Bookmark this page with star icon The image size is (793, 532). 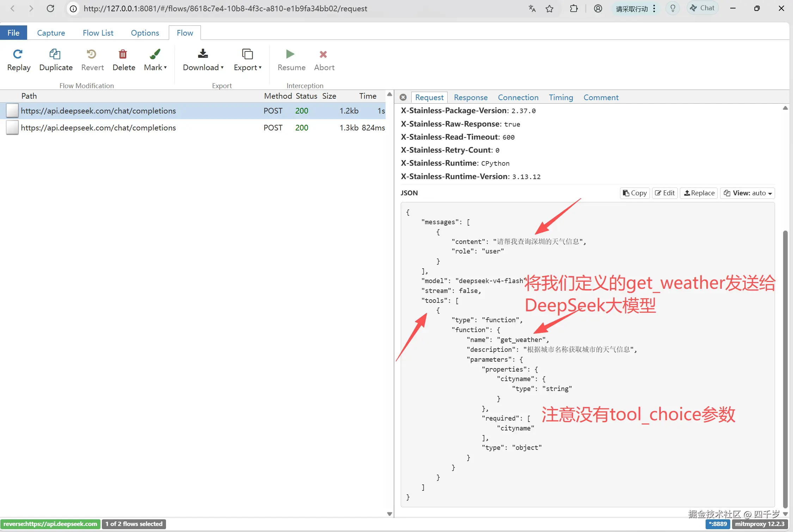(549, 8)
